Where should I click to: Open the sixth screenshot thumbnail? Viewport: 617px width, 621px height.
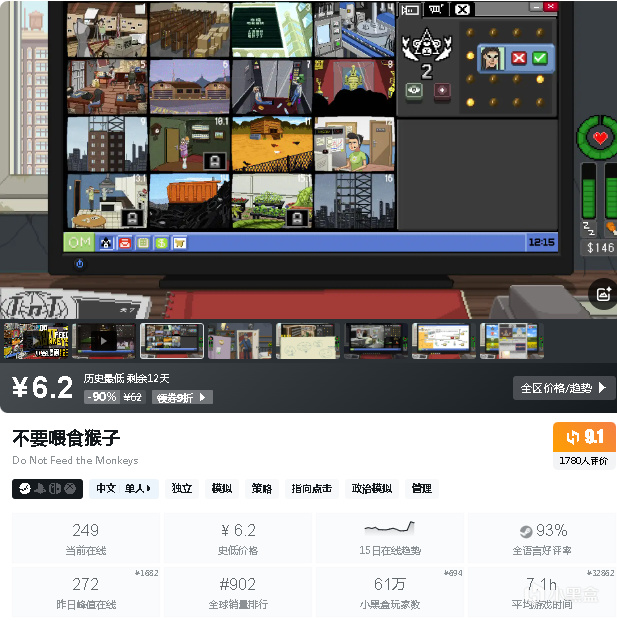click(x=376, y=341)
